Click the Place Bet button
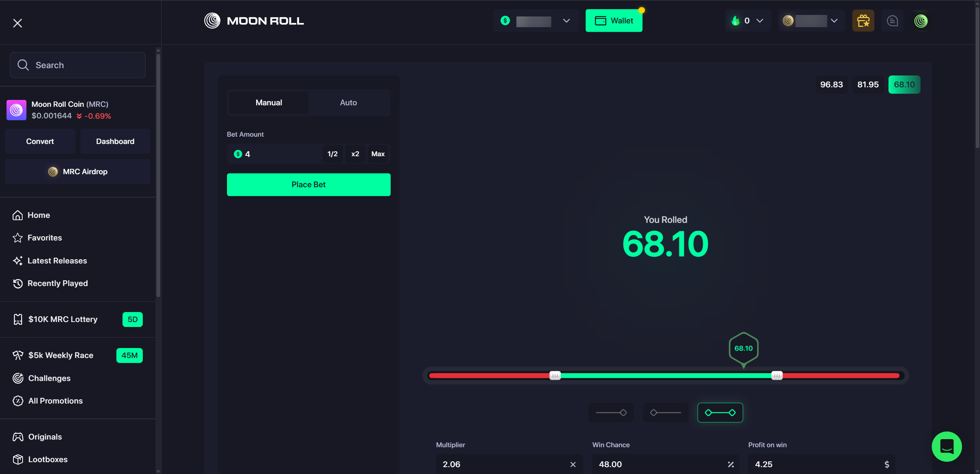Image resolution: width=980 pixels, height=474 pixels. coord(309,185)
